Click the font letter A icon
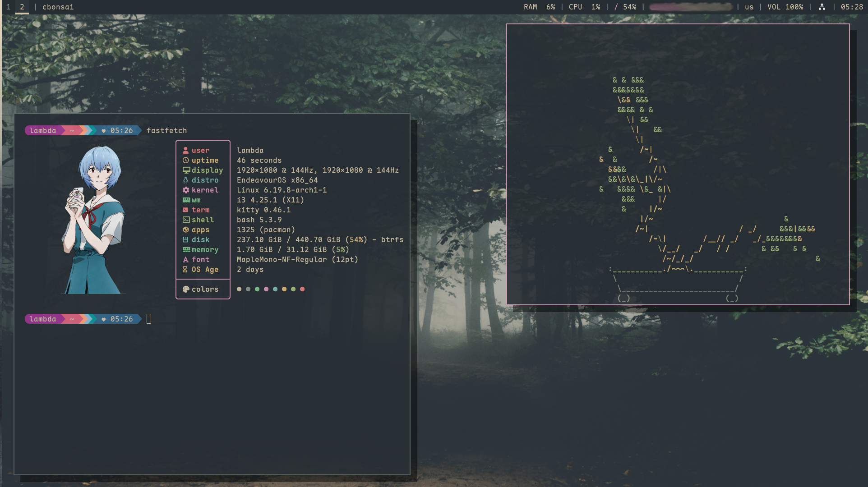Viewport: 868px width, 487px height. (x=185, y=260)
